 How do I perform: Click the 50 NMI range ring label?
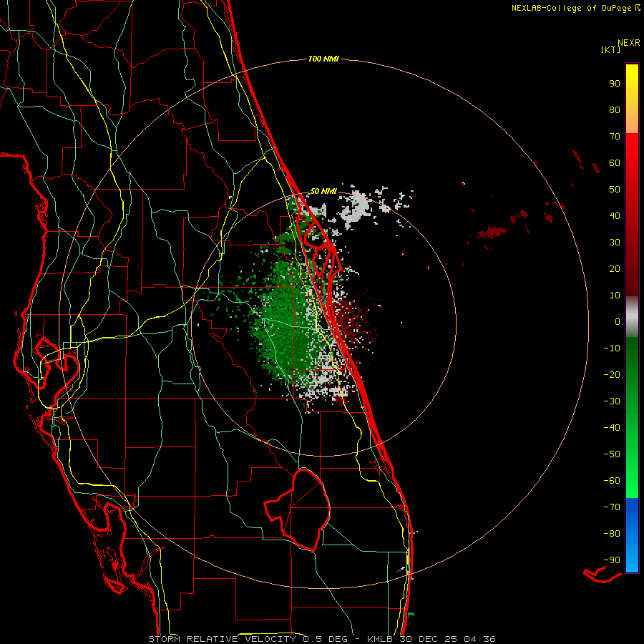(323, 191)
